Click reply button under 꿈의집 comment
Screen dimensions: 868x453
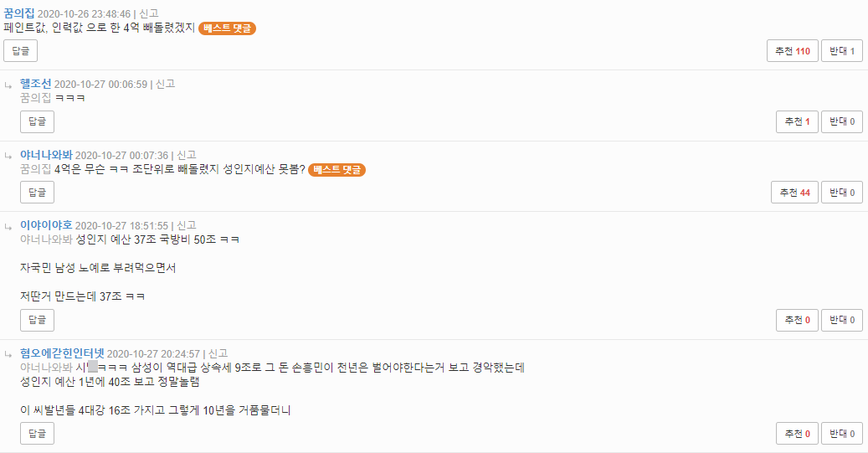[x=20, y=50]
